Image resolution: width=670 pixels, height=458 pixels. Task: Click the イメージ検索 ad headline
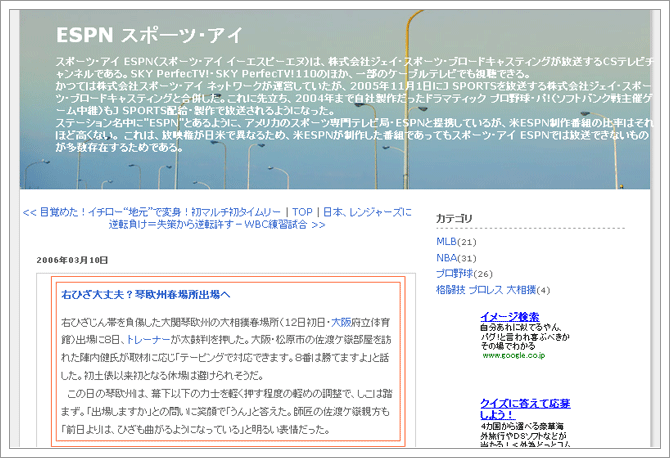[x=510, y=317]
